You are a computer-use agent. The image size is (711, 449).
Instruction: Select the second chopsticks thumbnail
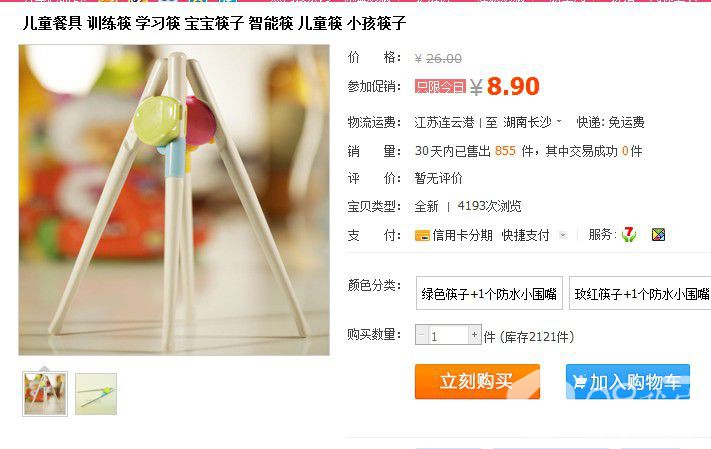[x=96, y=394]
